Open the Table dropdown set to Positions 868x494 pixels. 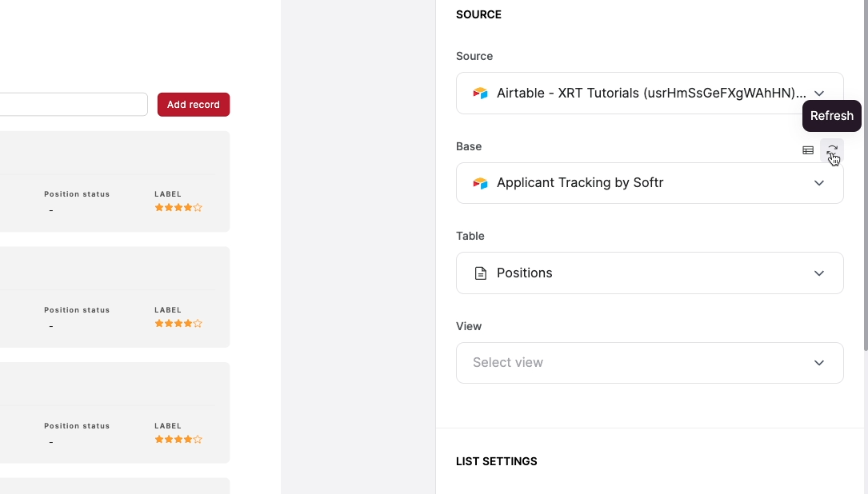click(650, 273)
